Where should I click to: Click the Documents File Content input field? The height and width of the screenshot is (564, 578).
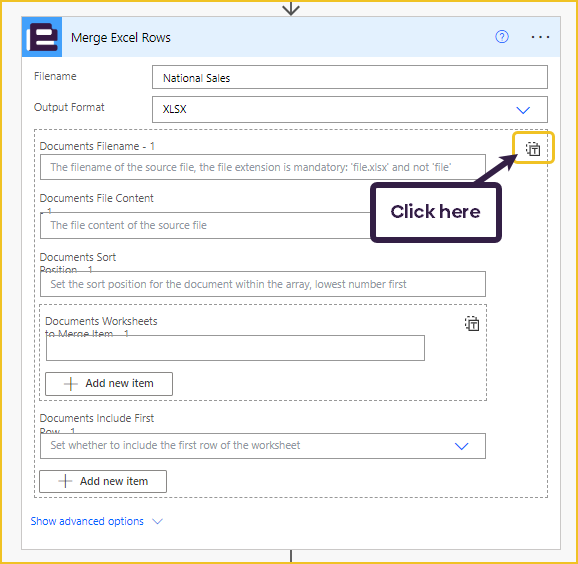[205, 225]
